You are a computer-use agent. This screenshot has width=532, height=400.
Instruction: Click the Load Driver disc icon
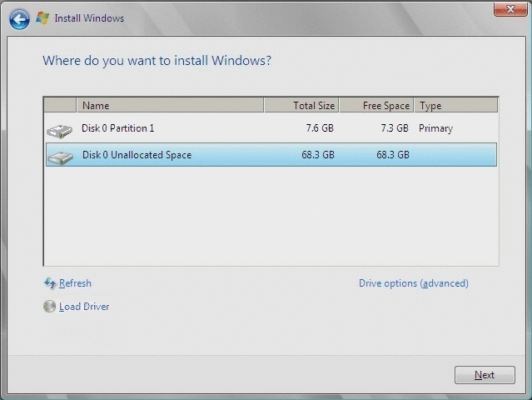pos(49,307)
